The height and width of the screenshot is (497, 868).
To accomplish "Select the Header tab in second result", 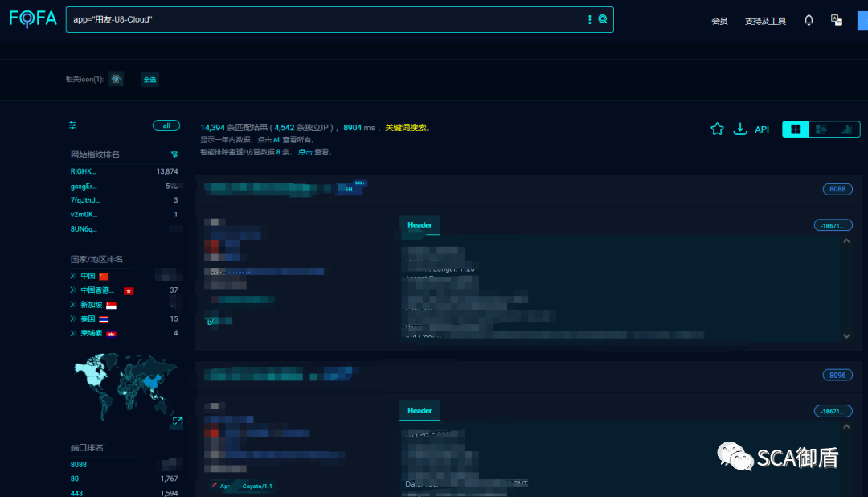I will (420, 411).
